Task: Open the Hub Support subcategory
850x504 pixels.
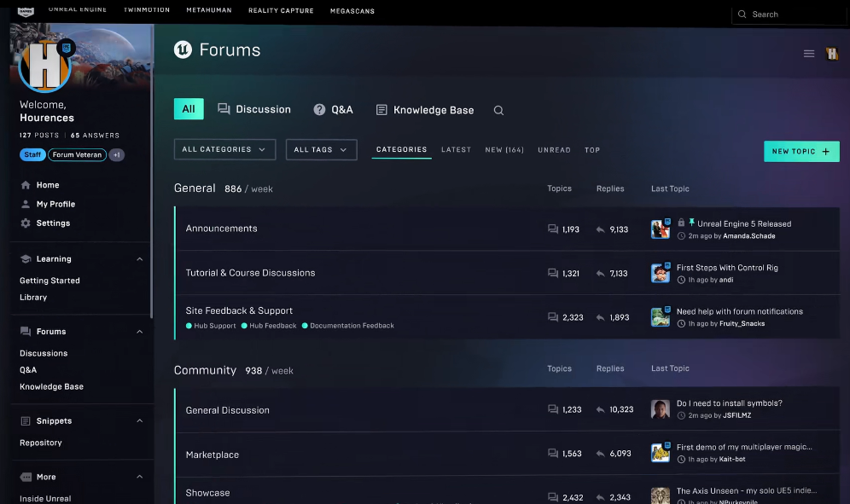Action: point(211,326)
